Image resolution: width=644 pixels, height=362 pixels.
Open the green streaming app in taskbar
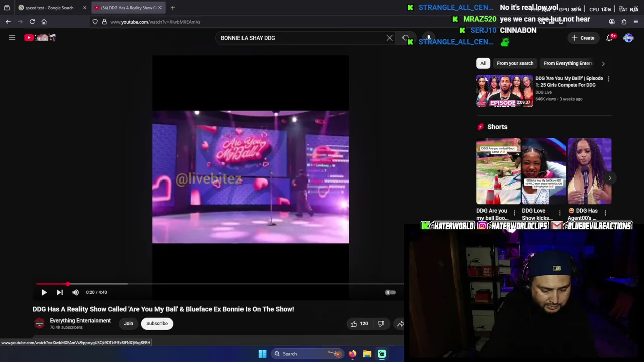(x=382, y=354)
